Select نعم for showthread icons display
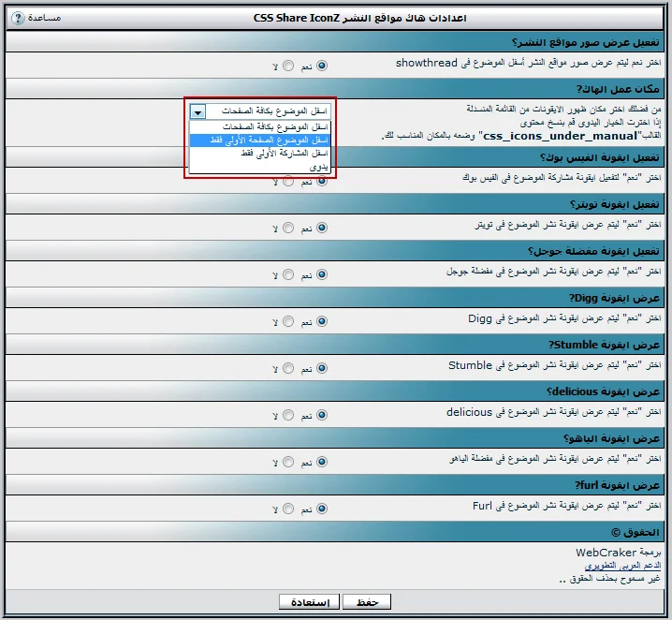Screen dimensions: 672x620 point(322,66)
